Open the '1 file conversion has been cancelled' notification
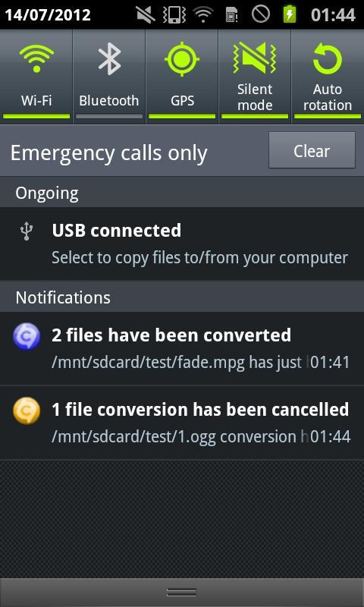The image size is (364, 607). tap(182, 423)
